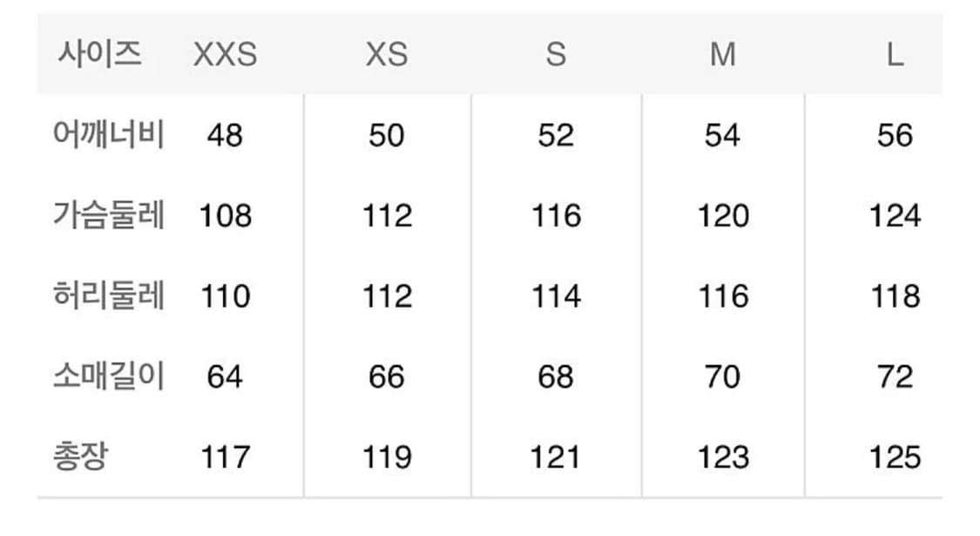
Task: Click the S size column header
Action: [556, 55]
